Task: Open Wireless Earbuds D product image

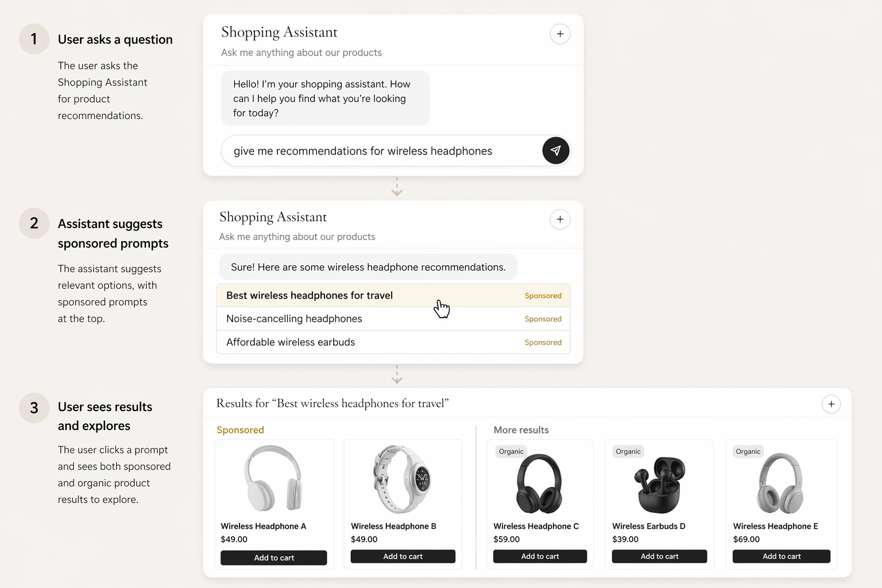Action: click(660, 485)
